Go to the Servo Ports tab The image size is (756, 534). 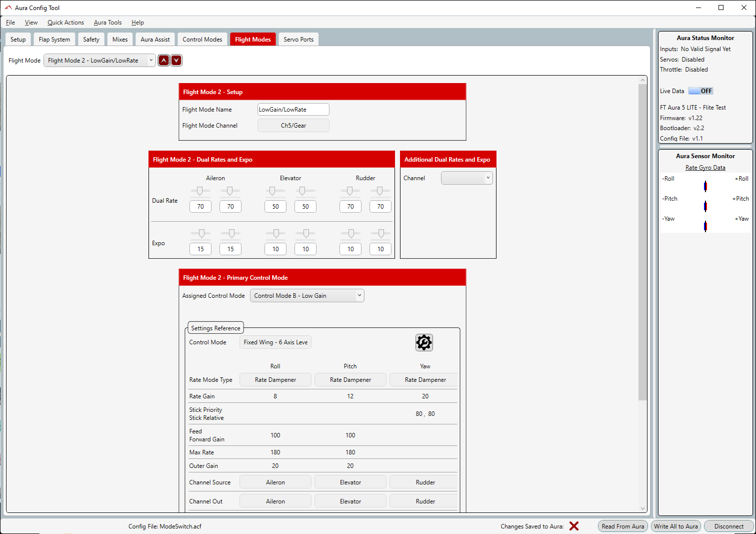point(298,40)
